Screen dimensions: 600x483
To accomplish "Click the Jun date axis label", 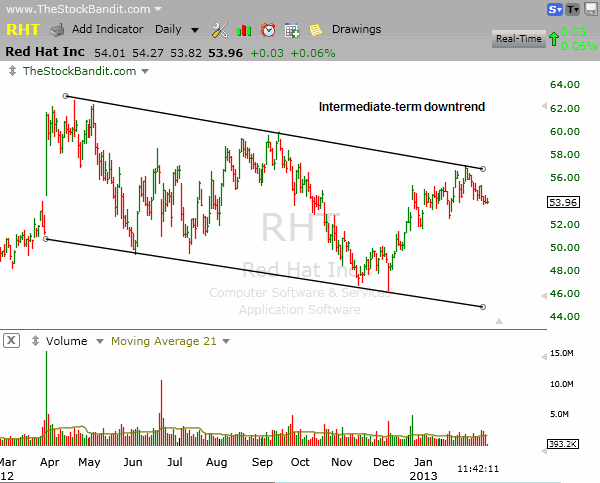I will (133, 462).
